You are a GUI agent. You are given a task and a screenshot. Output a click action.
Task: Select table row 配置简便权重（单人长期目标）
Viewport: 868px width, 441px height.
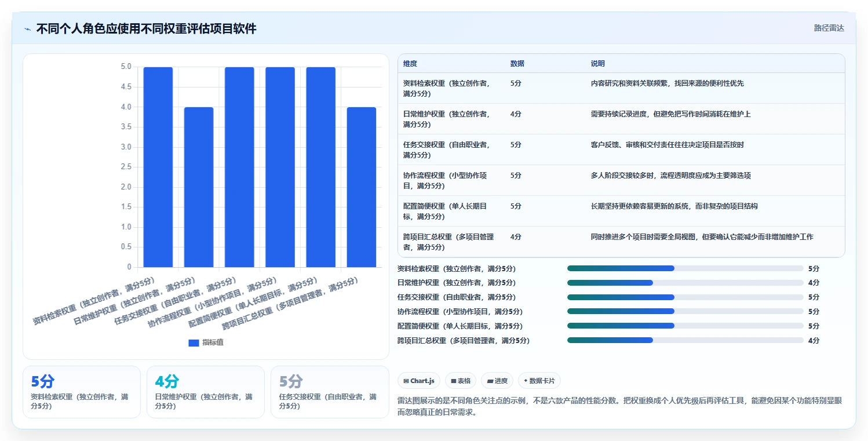pyautogui.click(x=621, y=211)
